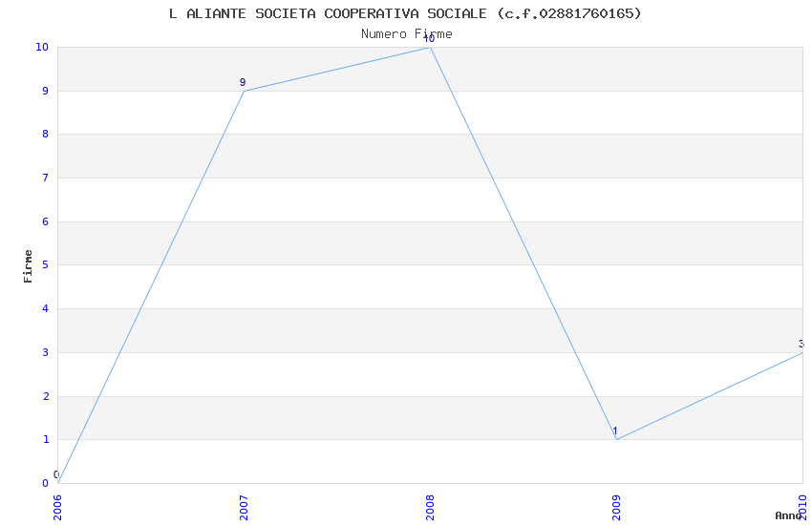Click the y-axis tick value 0
The image size is (812, 525).
[46, 484]
